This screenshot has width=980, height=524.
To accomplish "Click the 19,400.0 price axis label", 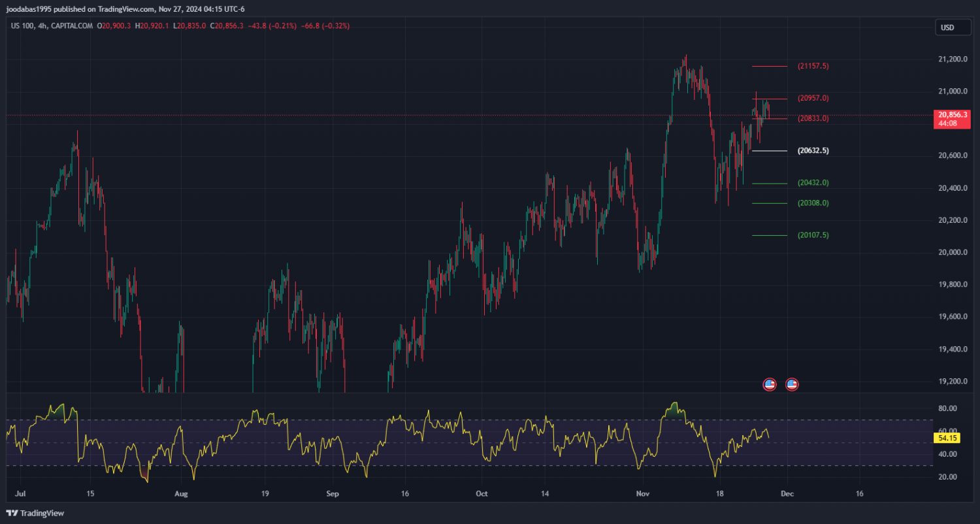I will [x=953, y=350].
